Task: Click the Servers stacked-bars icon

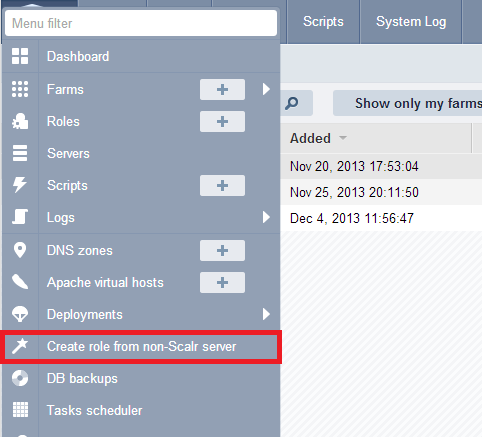Action: click(20, 153)
